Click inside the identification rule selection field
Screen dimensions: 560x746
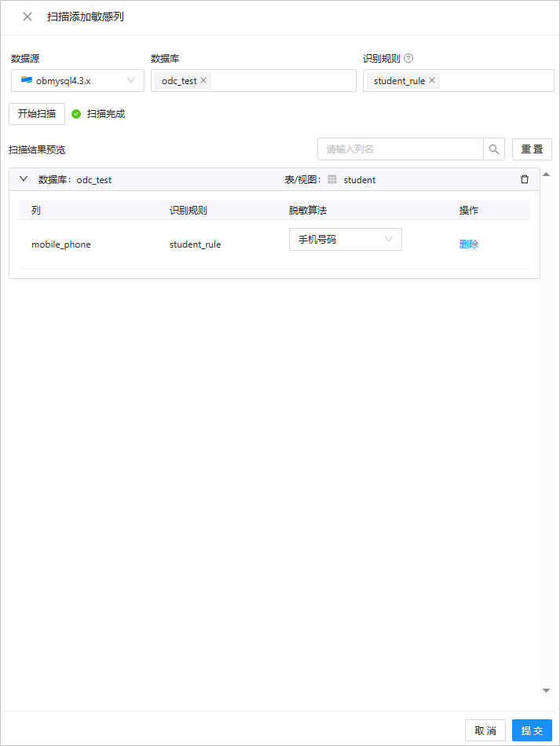click(x=459, y=80)
